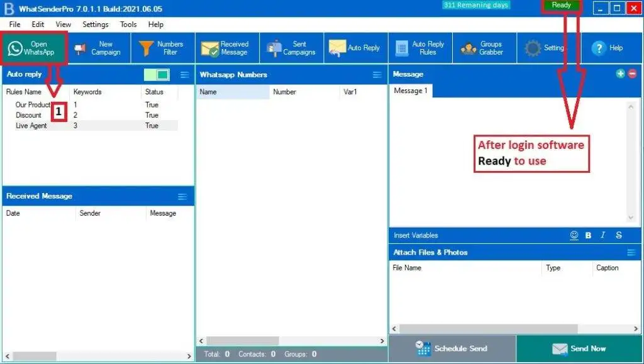
Task: Open Auto Reply Rules
Action: click(x=420, y=48)
